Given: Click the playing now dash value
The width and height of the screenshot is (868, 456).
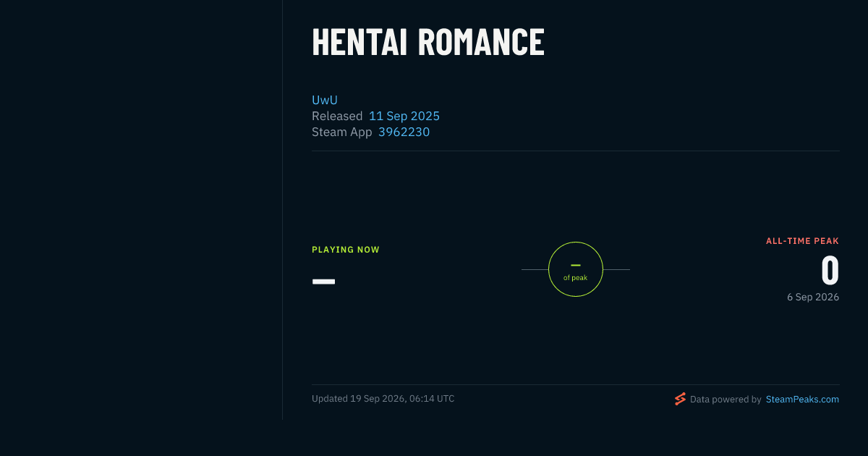Looking at the screenshot, I should click(x=323, y=281).
